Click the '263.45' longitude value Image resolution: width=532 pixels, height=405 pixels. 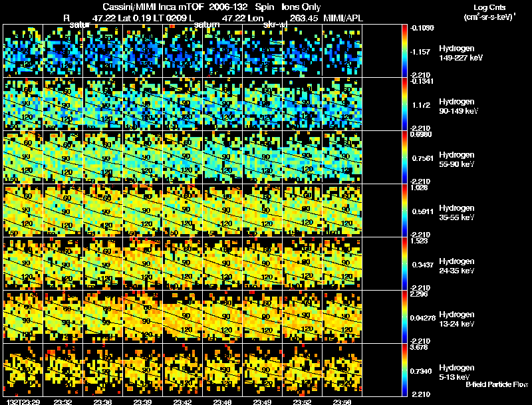(305, 18)
